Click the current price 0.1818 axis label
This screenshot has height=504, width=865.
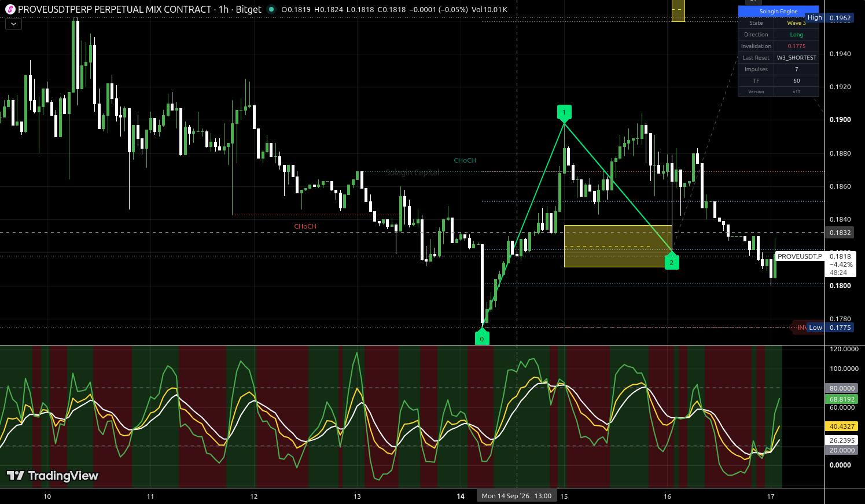point(840,256)
